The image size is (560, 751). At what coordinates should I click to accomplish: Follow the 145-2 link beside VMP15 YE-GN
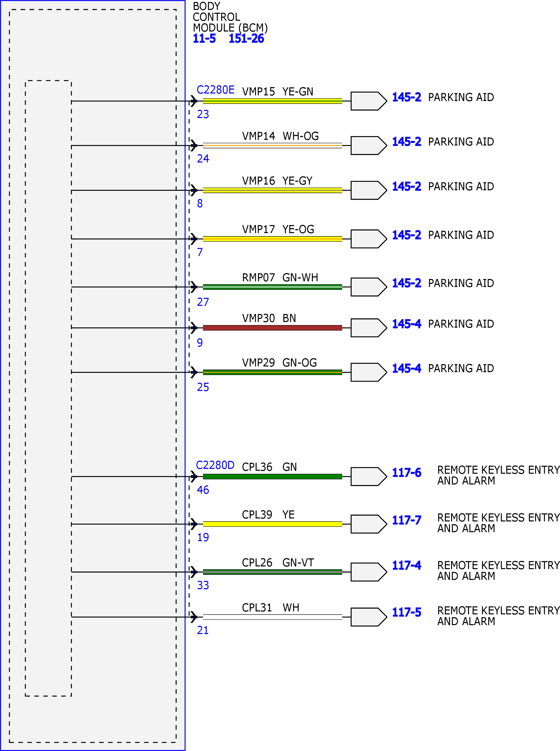pos(407,97)
